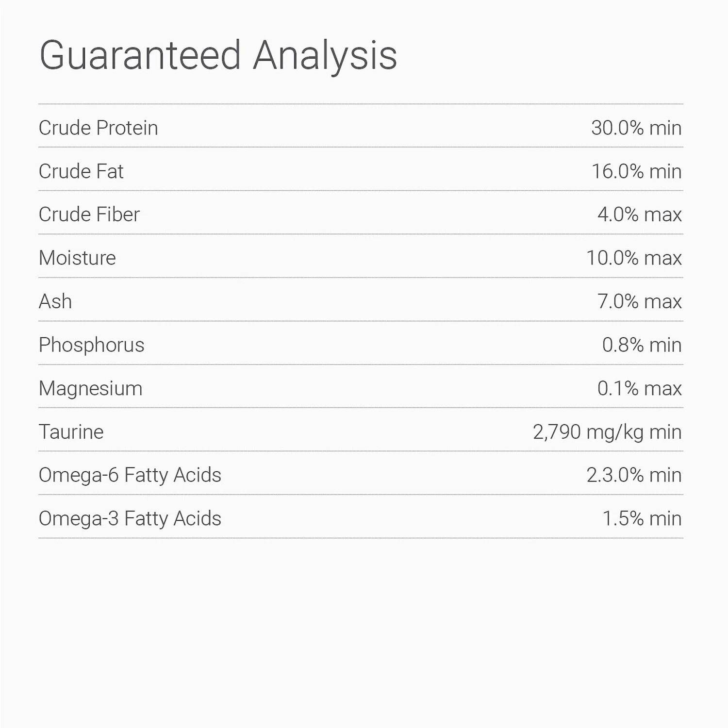
Task: Select the Crude Fiber label
Action: [x=89, y=215]
